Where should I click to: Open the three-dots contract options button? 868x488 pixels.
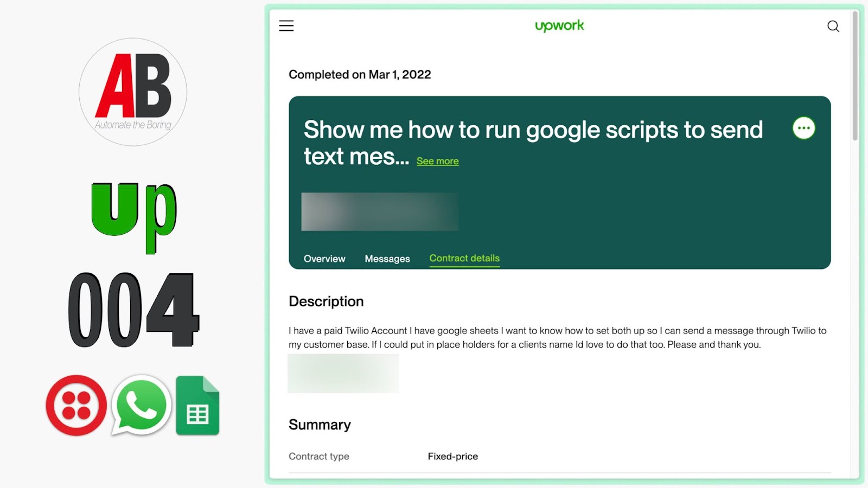[803, 129]
